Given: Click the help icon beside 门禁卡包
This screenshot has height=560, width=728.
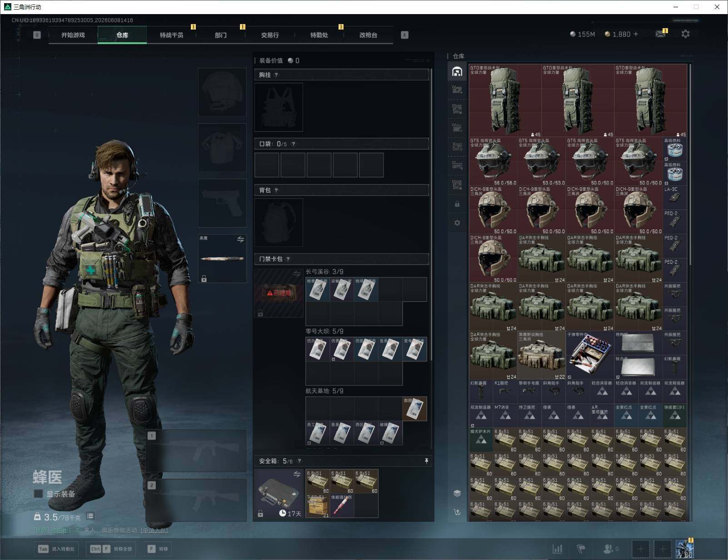Looking at the screenshot, I should [288, 259].
